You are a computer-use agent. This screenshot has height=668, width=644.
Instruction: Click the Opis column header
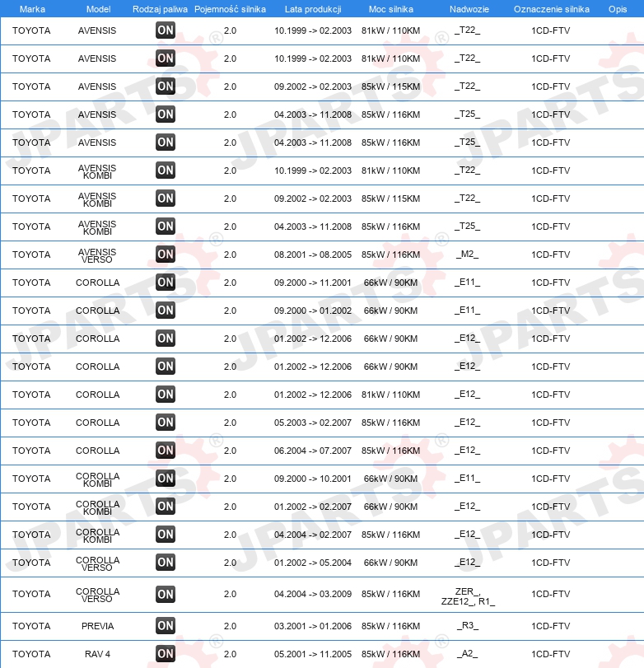[618, 9]
